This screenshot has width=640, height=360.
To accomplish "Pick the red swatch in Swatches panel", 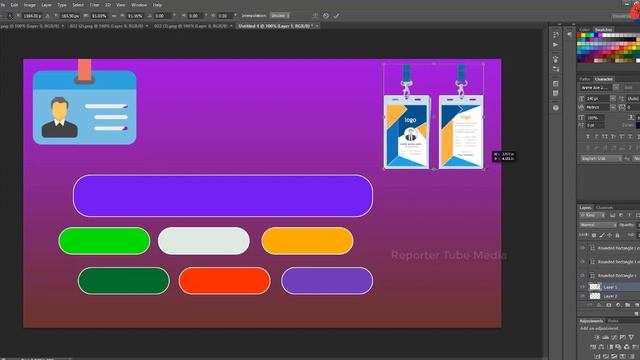I will [579, 36].
